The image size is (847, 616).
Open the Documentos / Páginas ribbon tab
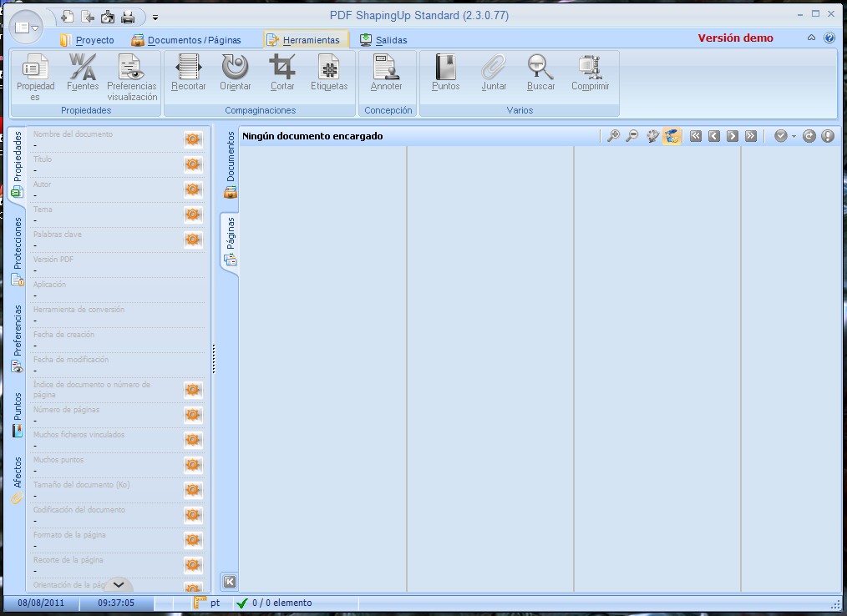point(186,40)
